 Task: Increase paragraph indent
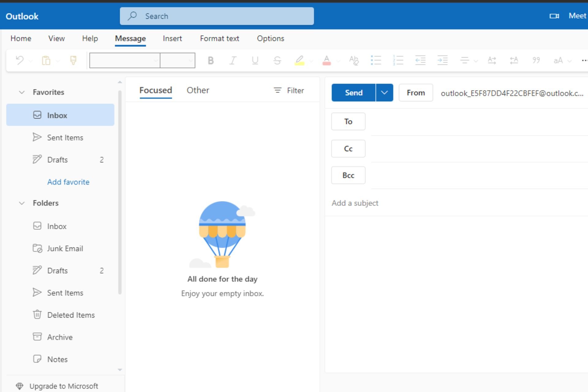(443, 60)
